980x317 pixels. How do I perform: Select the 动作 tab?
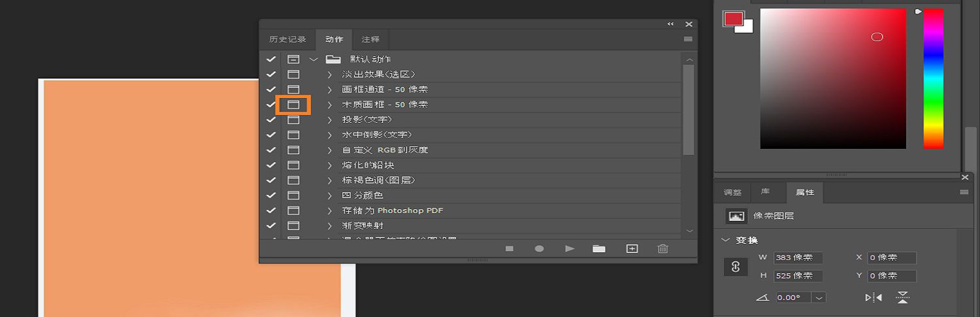(334, 39)
